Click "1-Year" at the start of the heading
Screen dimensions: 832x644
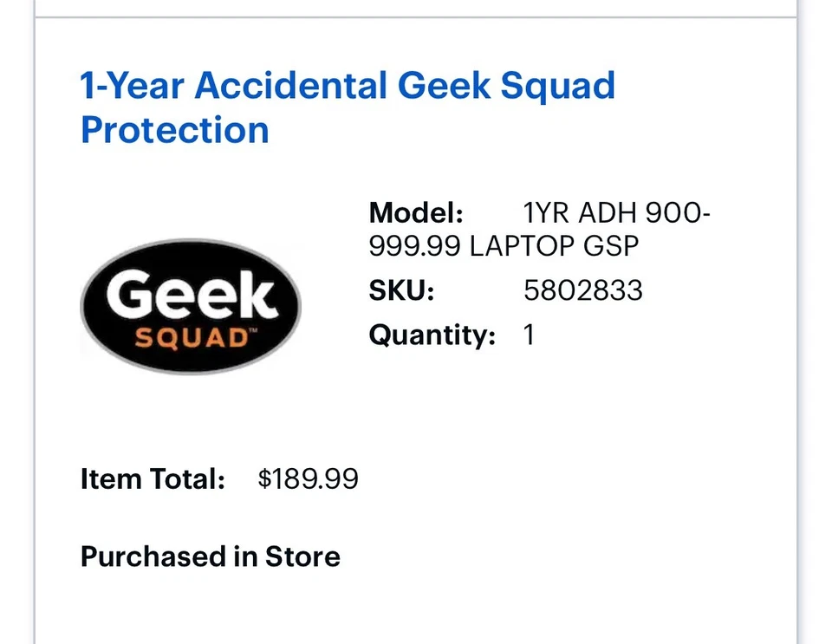[x=132, y=86]
